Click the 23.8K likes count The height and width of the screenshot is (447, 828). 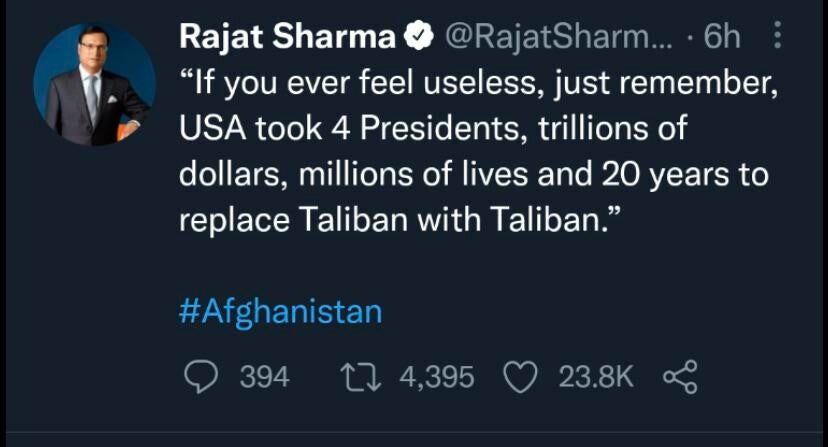tap(596, 377)
